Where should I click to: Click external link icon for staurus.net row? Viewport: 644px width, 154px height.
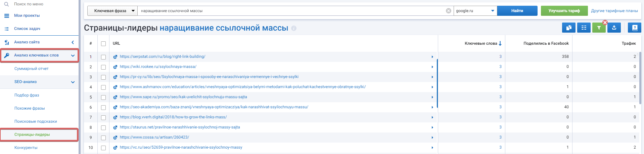115,127
